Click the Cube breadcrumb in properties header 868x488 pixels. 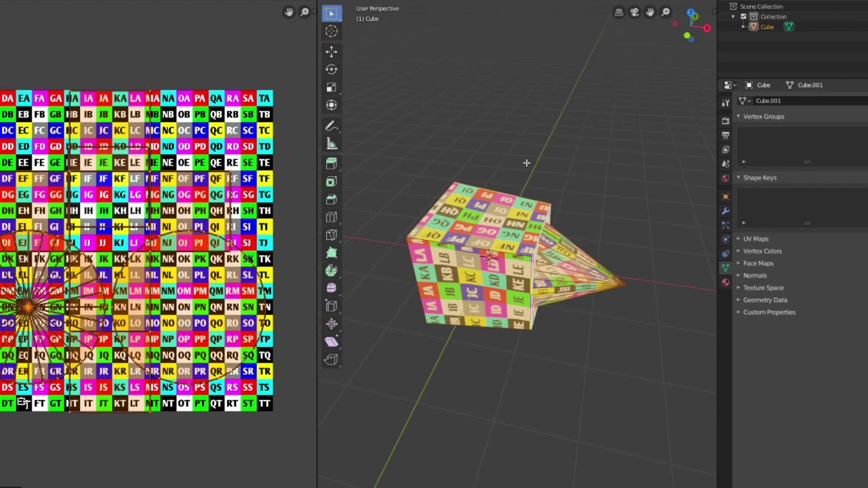pyautogui.click(x=757, y=85)
